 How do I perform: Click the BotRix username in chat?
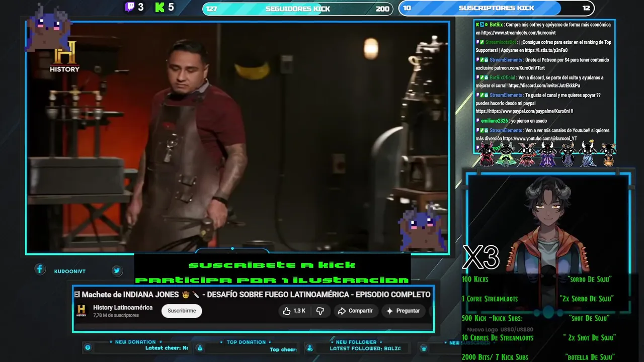[x=496, y=25]
